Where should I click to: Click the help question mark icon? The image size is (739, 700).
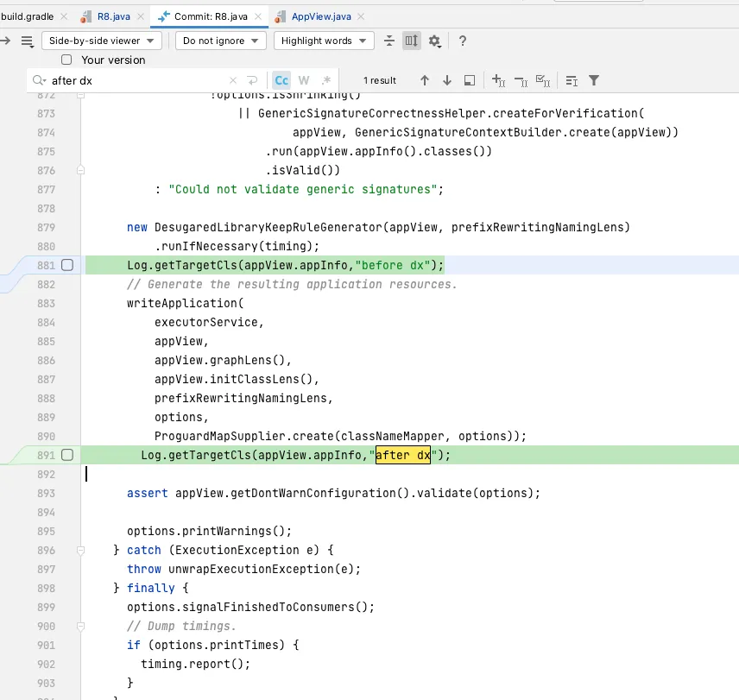(x=463, y=41)
